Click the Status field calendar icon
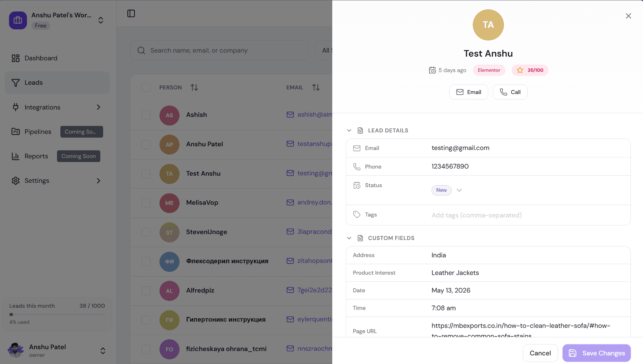The height and width of the screenshot is (364, 643). tap(357, 185)
